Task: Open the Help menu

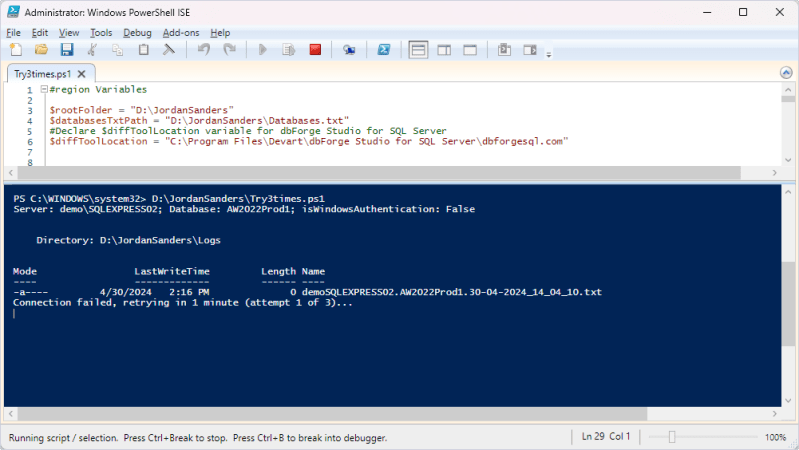Action: coord(220,33)
